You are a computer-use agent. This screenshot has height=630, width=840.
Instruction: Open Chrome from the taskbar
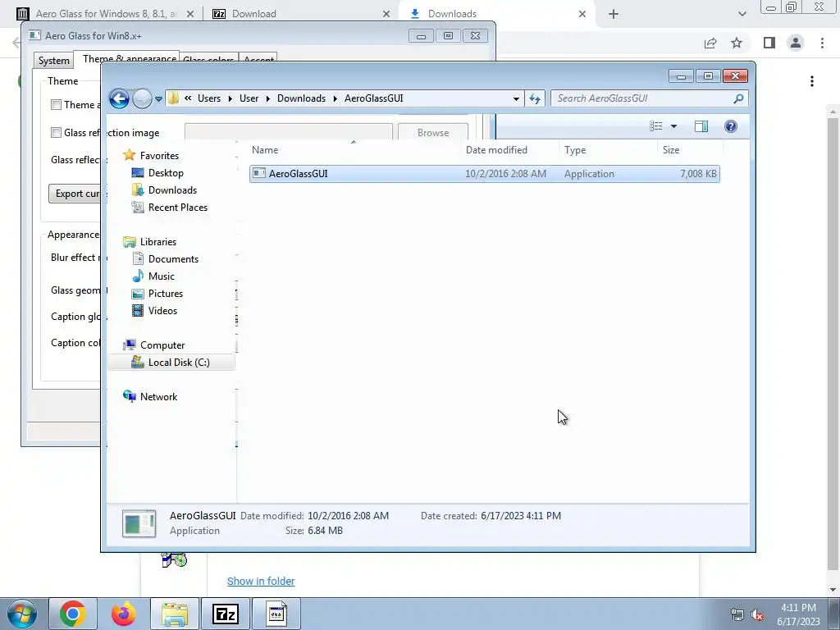pyautogui.click(x=73, y=614)
